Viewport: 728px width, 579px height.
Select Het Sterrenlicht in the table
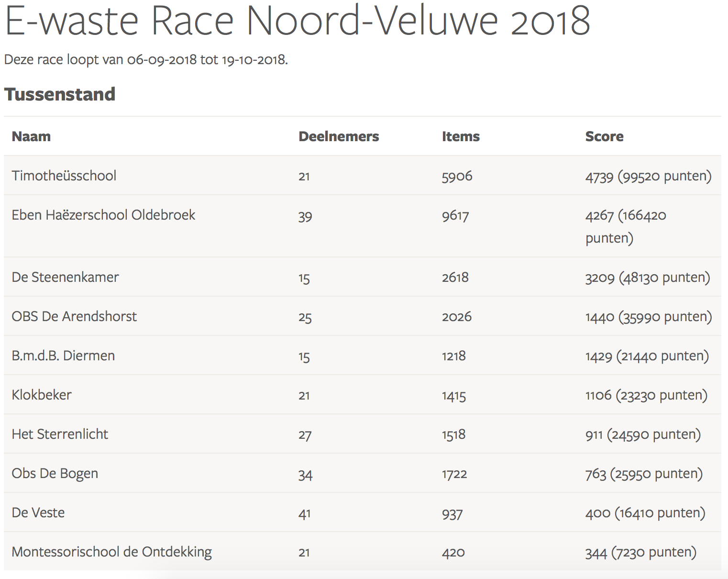coord(60,434)
